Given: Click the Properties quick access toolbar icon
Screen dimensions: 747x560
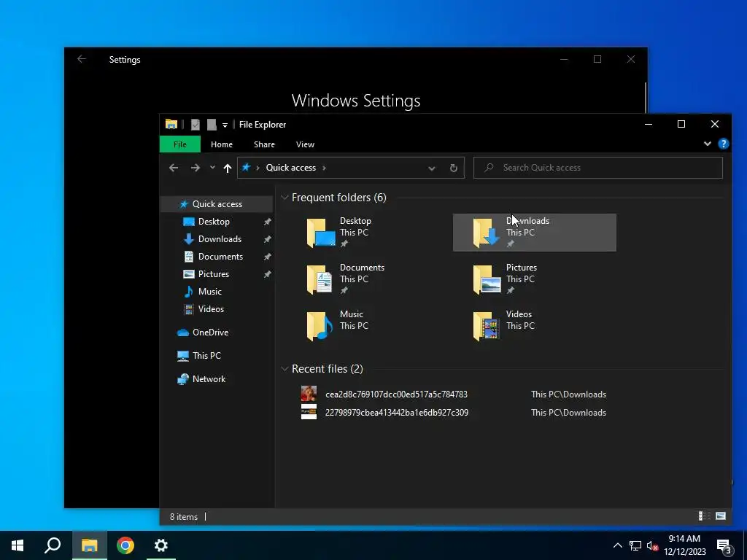Looking at the screenshot, I should [x=196, y=124].
